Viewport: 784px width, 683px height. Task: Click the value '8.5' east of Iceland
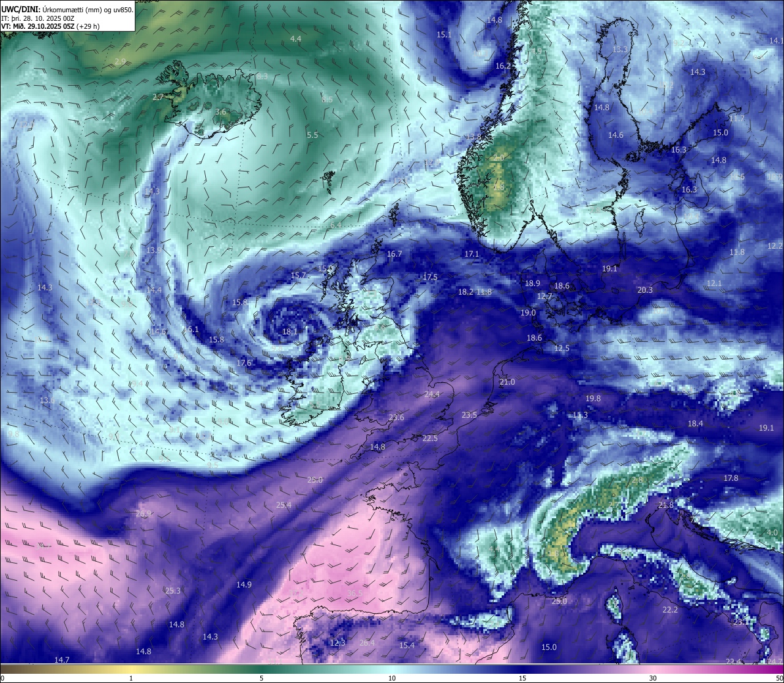328,99
